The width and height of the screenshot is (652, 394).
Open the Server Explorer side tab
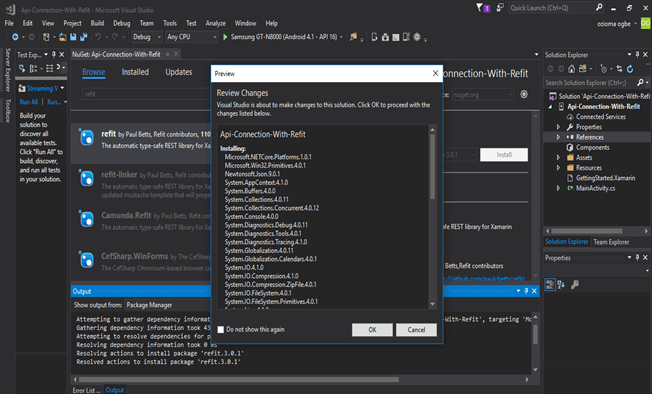[x=7, y=69]
